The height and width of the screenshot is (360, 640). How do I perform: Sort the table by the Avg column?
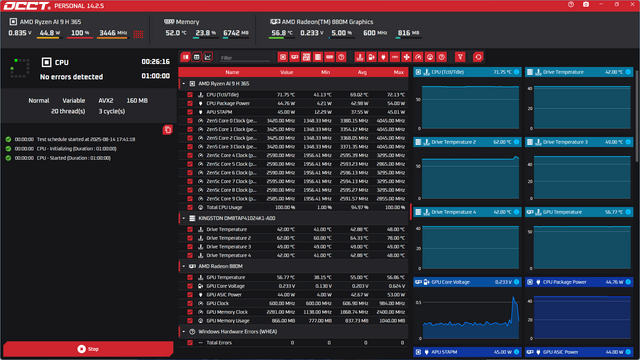[362, 72]
